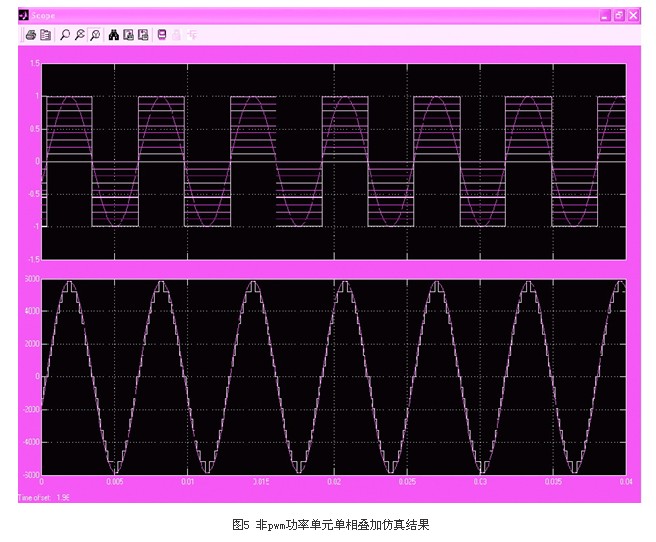Click the Autoscale binoculars icon
Viewport: 656px width, 542px height.
coord(113,35)
